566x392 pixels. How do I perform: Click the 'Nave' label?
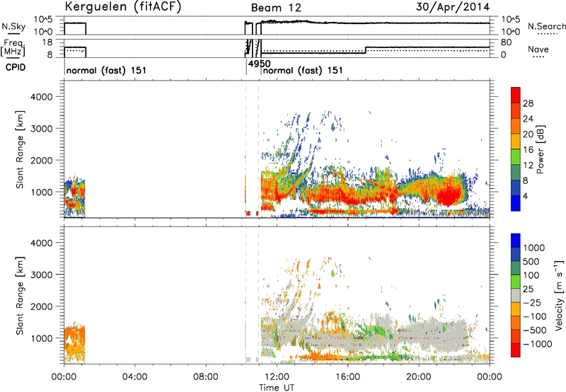pos(538,49)
